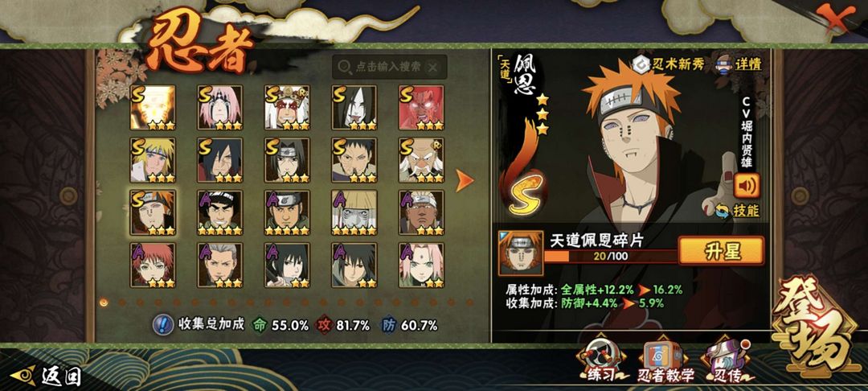868x391 pixels.
Task: Click the 点击输入搜索 search field
Action: coord(389,67)
